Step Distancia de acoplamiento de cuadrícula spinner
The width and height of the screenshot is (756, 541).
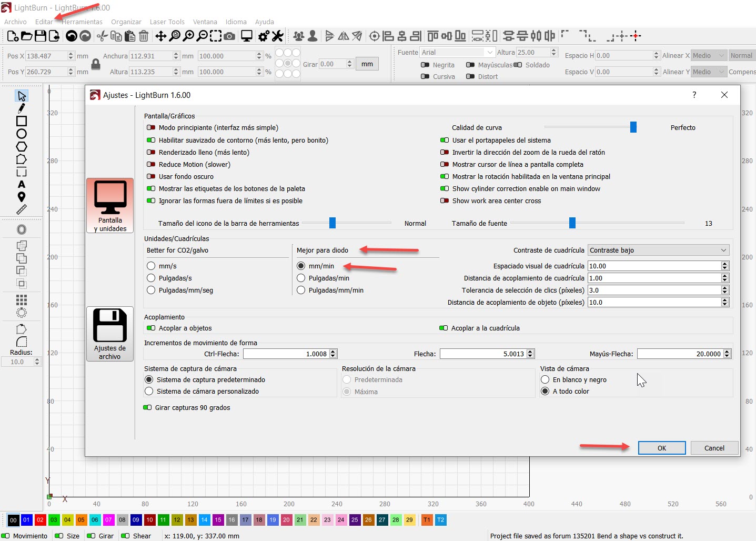click(x=725, y=278)
